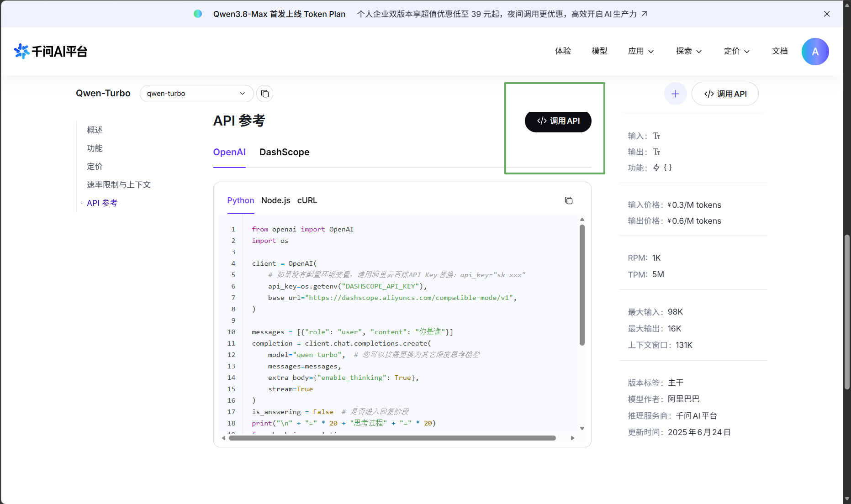The height and width of the screenshot is (504, 851).
Task: Switch to the DashScope tab
Action: [284, 152]
